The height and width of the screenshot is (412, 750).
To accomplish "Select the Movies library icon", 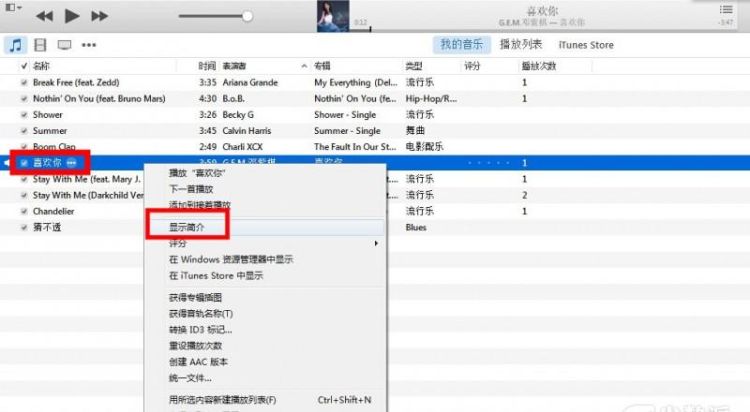I will 40,45.
